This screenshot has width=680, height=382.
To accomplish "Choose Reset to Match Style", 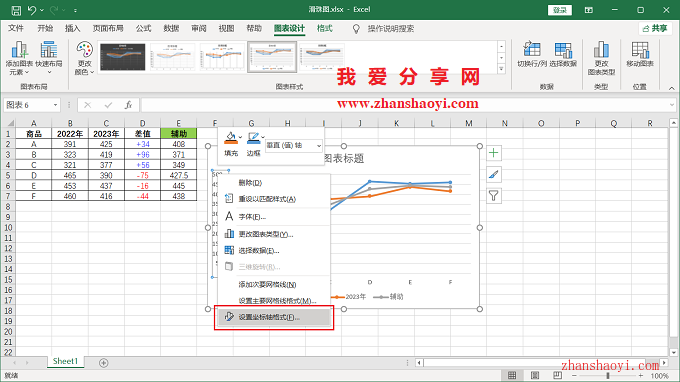I will click(274, 199).
